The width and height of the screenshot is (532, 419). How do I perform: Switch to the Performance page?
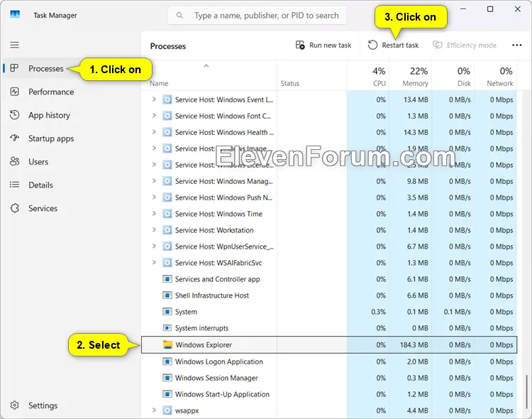(51, 92)
